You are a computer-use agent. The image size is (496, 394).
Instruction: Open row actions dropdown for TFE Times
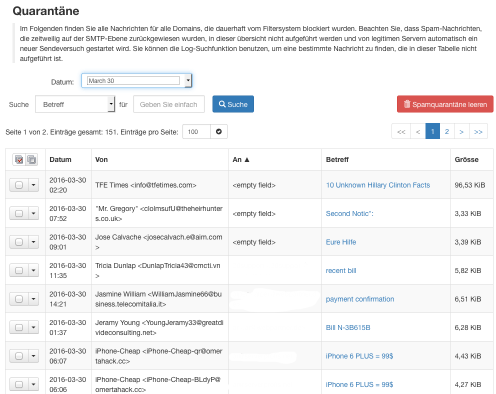click(x=33, y=185)
